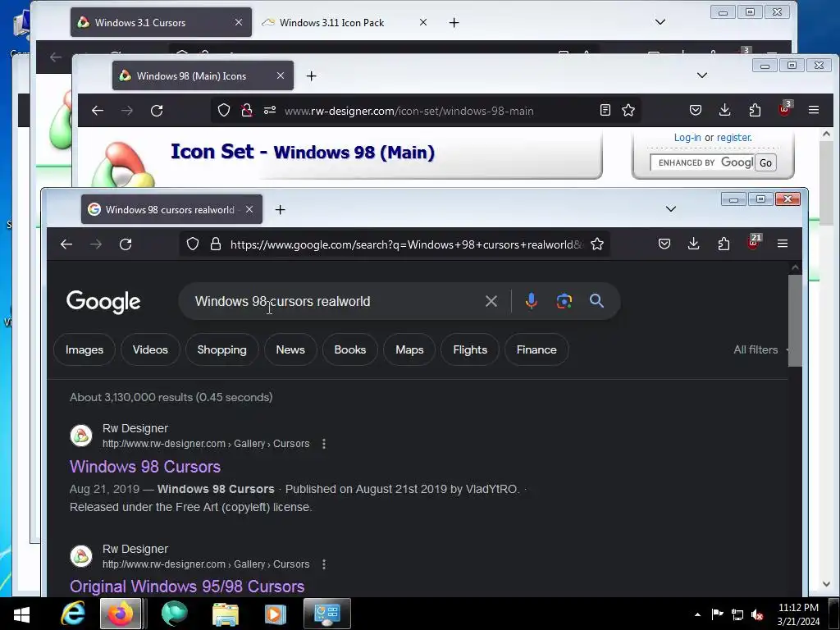Image resolution: width=840 pixels, height=630 pixels.
Task: Open the Windows 98 Cursors result
Action: click(x=145, y=467)
